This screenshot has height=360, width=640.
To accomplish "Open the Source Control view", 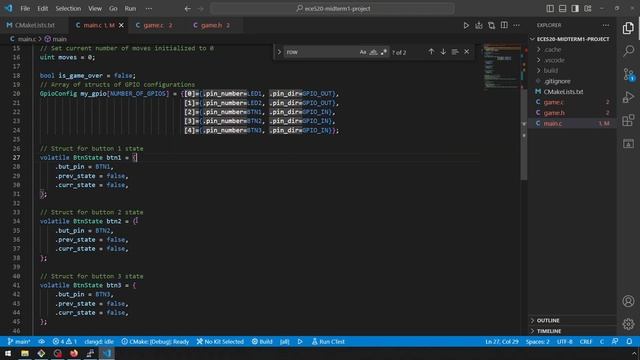I will click(x=628, y=74).
